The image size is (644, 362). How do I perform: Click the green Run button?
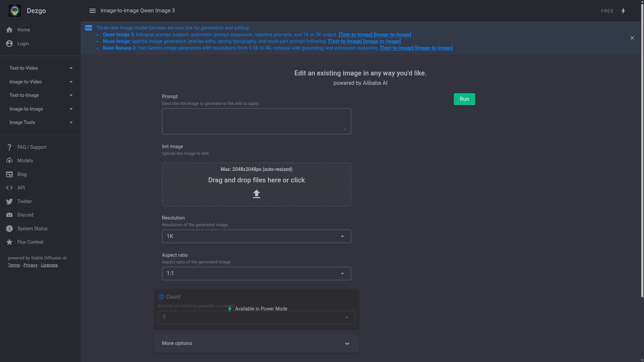click(x=464, y=99)
